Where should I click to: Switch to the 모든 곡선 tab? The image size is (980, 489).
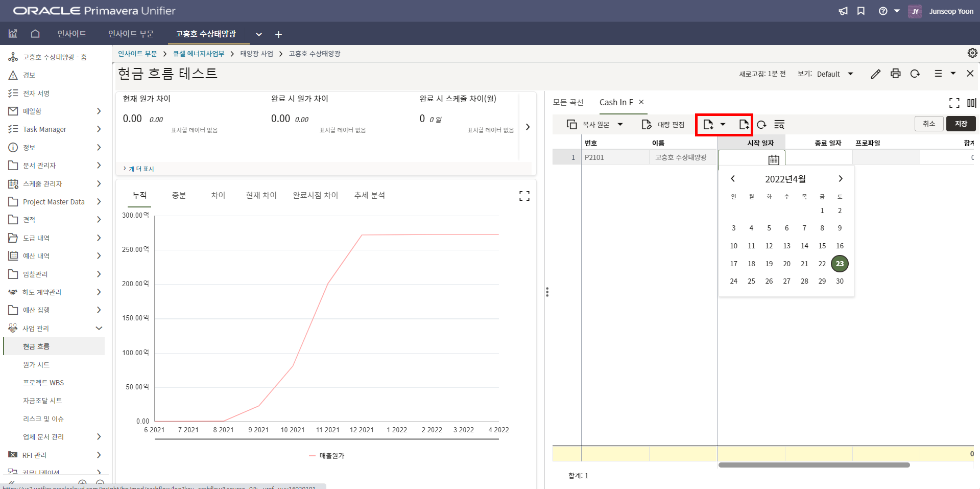[568, 102]
